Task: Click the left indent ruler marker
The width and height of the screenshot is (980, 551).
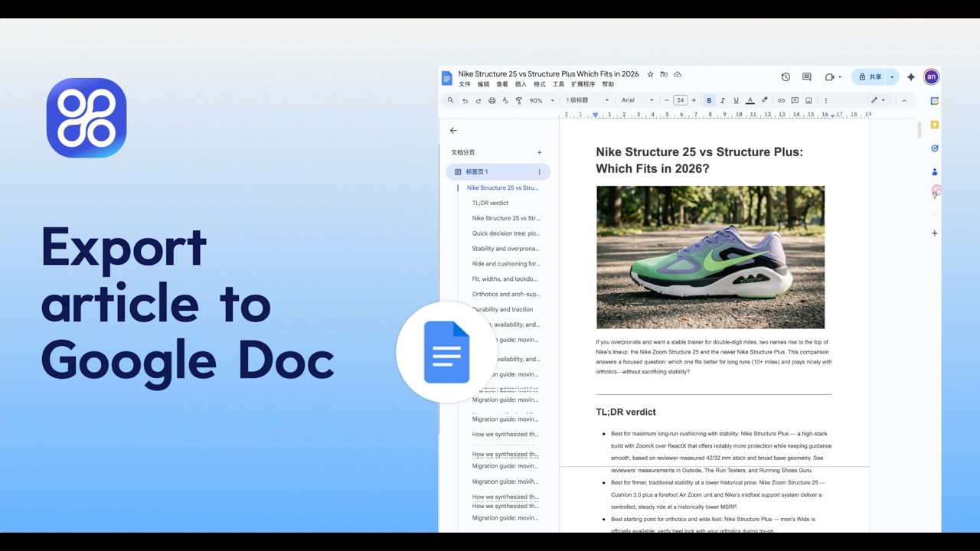Action: pyautogui.click(x=595, y=115)
